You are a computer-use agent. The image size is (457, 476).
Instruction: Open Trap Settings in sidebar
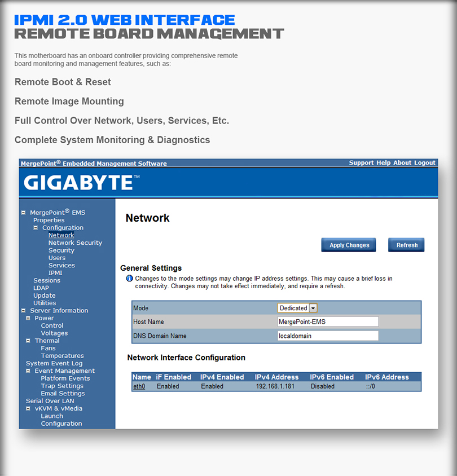(62, 386)
